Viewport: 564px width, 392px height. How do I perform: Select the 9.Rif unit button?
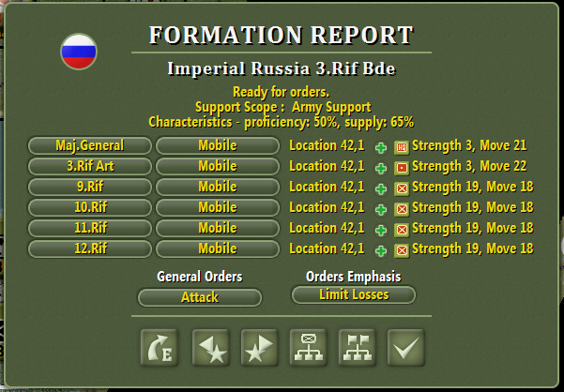point(90,187)
